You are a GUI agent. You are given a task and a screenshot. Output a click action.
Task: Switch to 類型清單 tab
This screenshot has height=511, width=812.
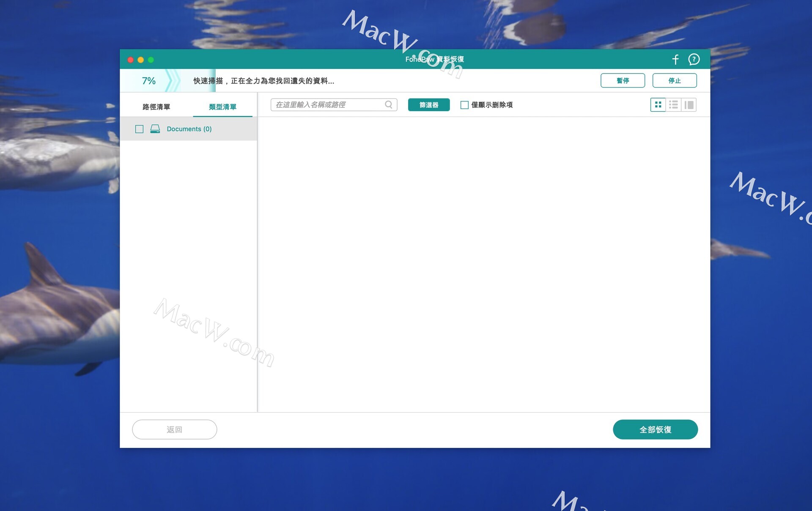tap(222, 107)
